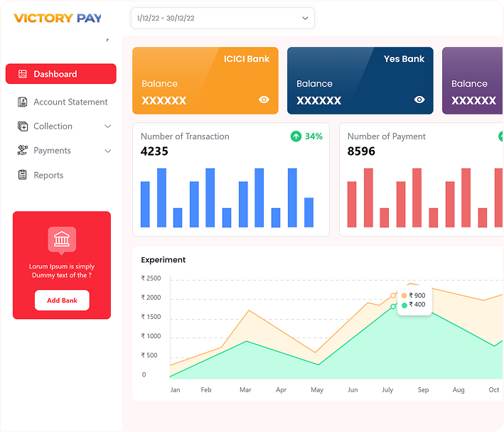Select the Dashboard button in the sidebar

pyautogui.click(x=60, y=74)
